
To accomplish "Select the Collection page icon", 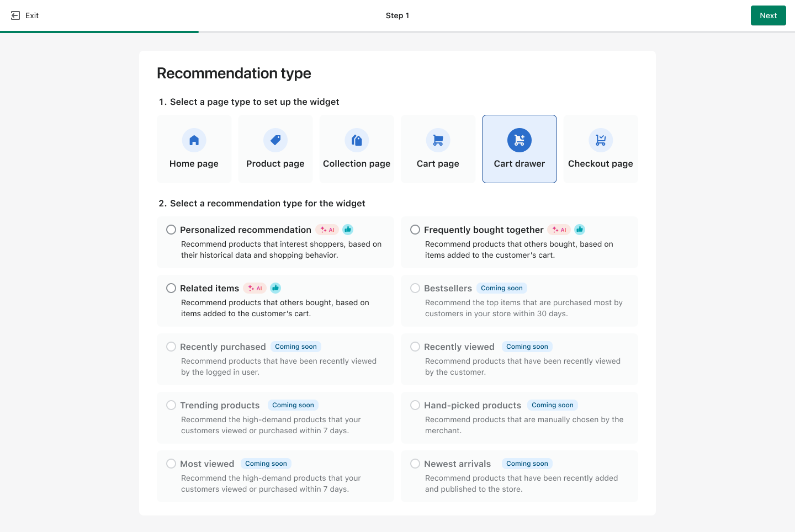I will [x=357, y=140].
